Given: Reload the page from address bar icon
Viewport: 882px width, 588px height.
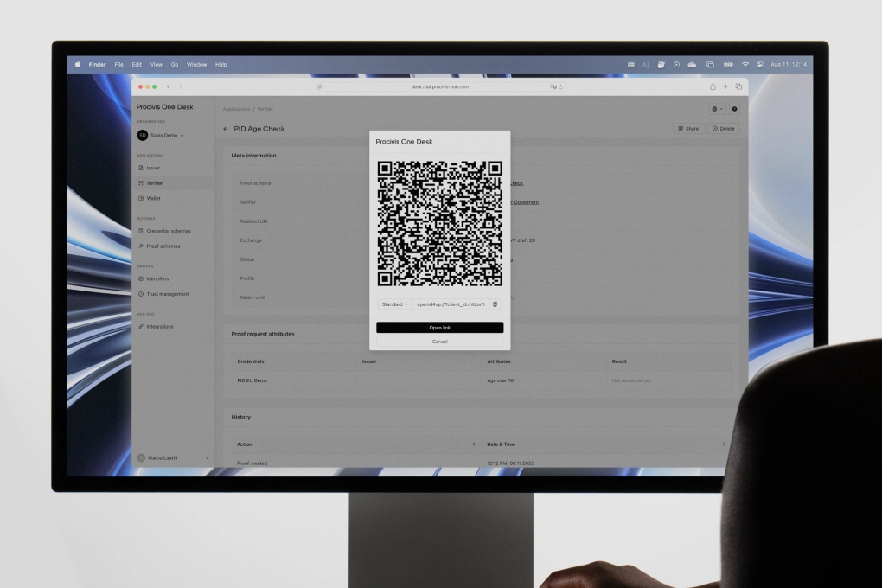Looking at the screenshot, I should (561, 86).
